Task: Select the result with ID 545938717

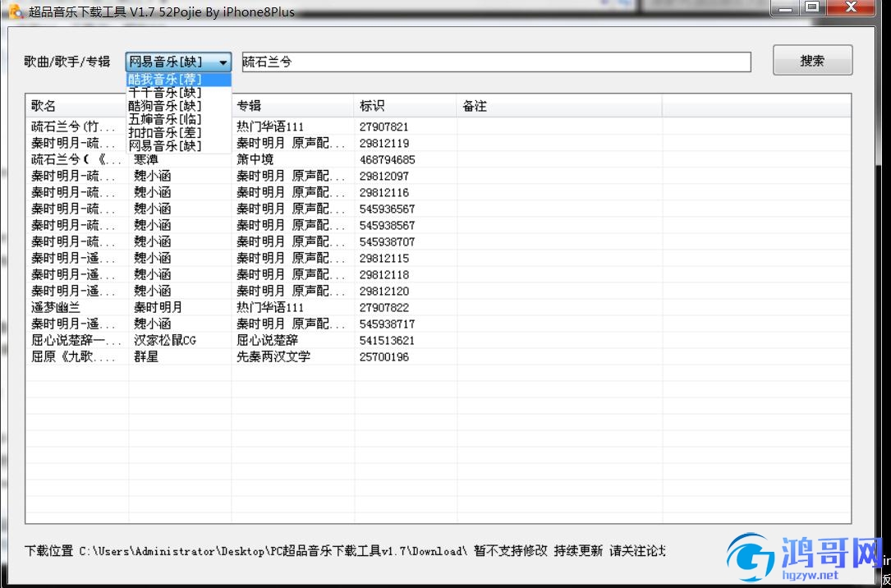Action: click(439, 324)
